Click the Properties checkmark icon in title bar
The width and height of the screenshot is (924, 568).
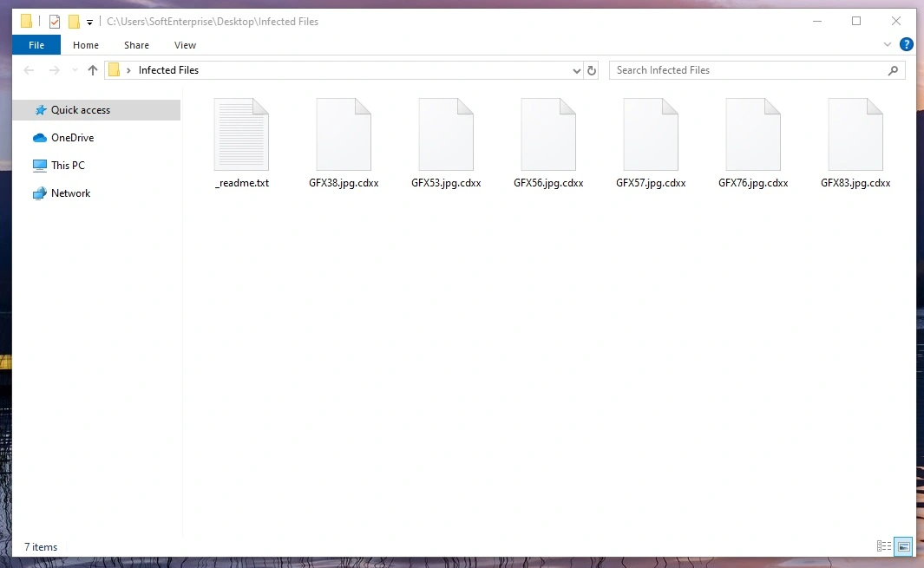54,22
